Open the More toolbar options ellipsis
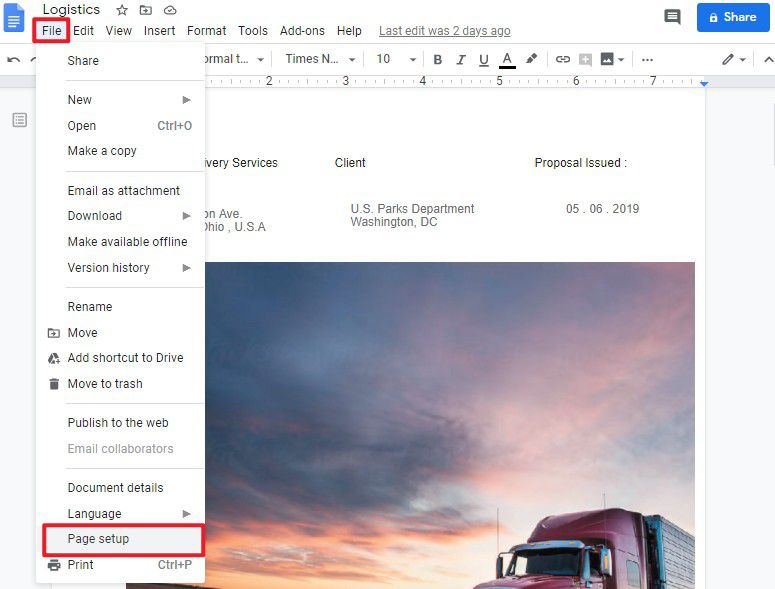The height and width of the screenshot is (589, 775). pyautogui.click(x=647, y=60)
